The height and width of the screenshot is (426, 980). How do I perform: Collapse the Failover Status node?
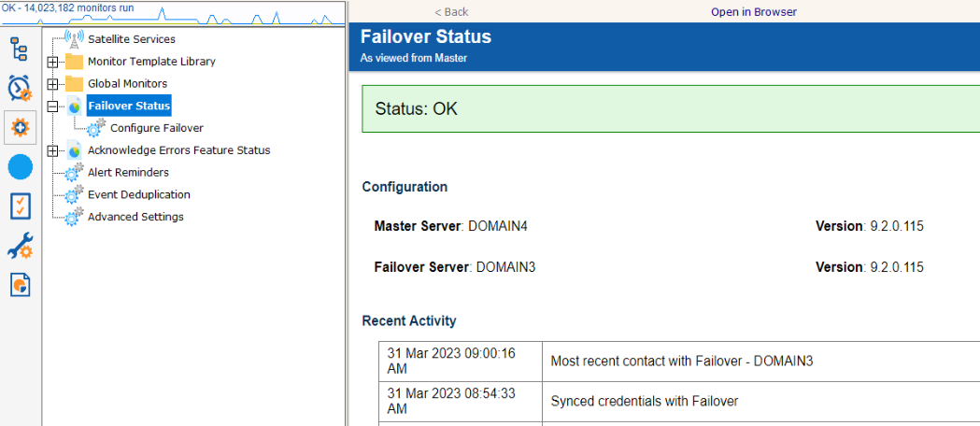click(x=53, y=106)
